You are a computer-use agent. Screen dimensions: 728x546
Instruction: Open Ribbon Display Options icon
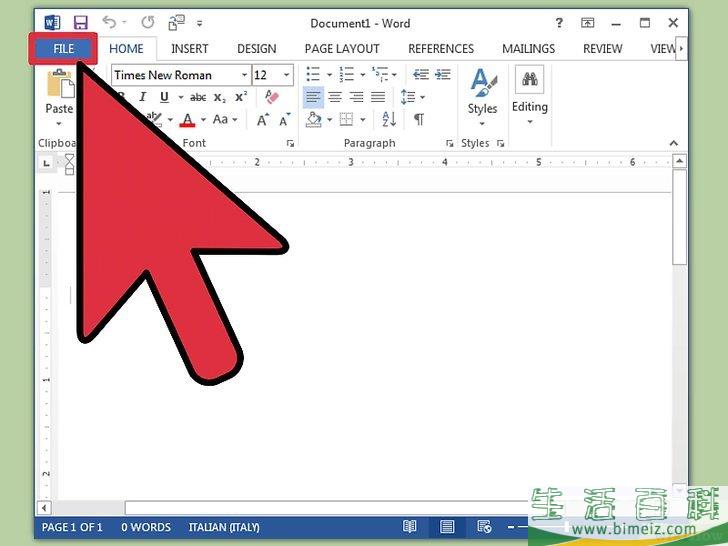(x=587, y=23)
